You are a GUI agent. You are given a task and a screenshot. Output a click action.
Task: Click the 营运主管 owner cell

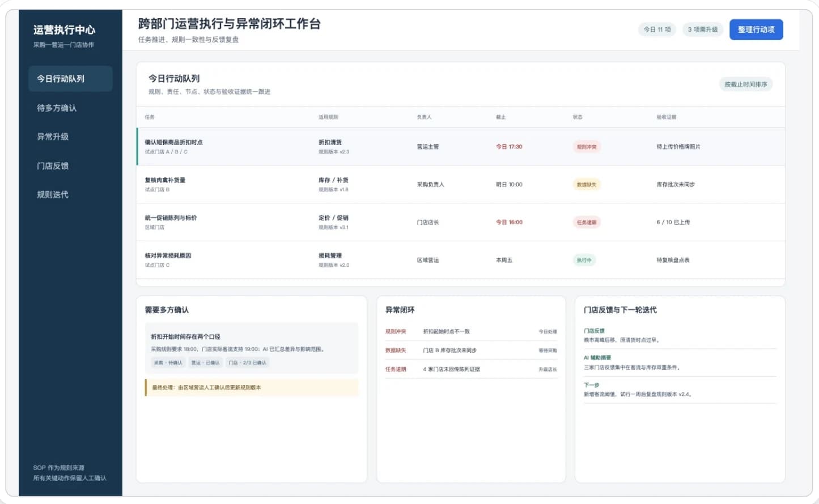[x=428, y=147]
